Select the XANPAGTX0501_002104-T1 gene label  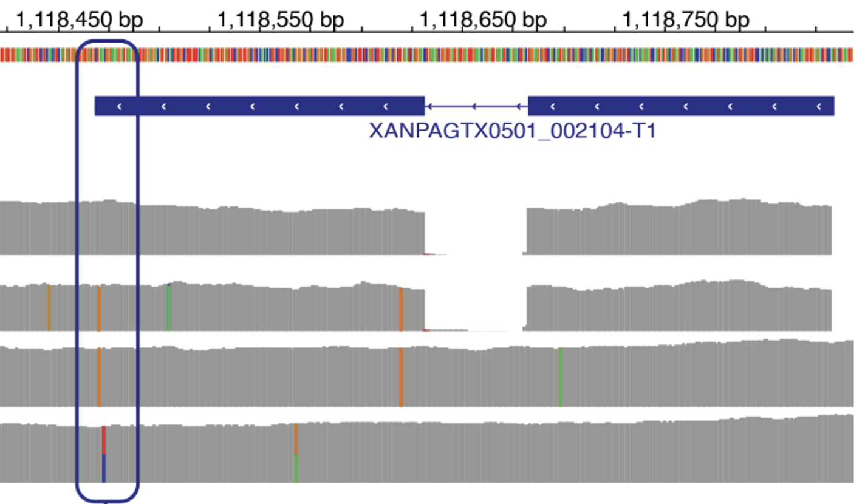tap(513, 131)
